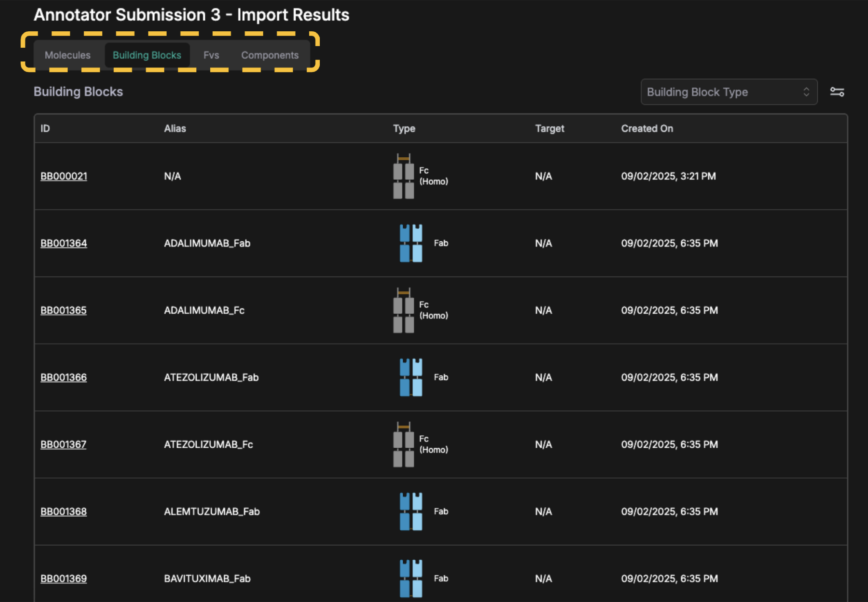Open the BB001369 ID link
Viewport: 868px width, 602px height.
pos(64,578)
